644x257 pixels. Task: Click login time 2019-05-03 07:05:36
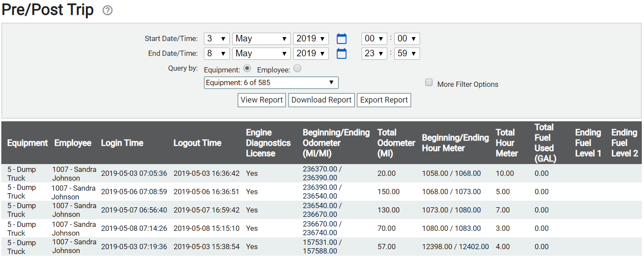(x=134, y=174)
